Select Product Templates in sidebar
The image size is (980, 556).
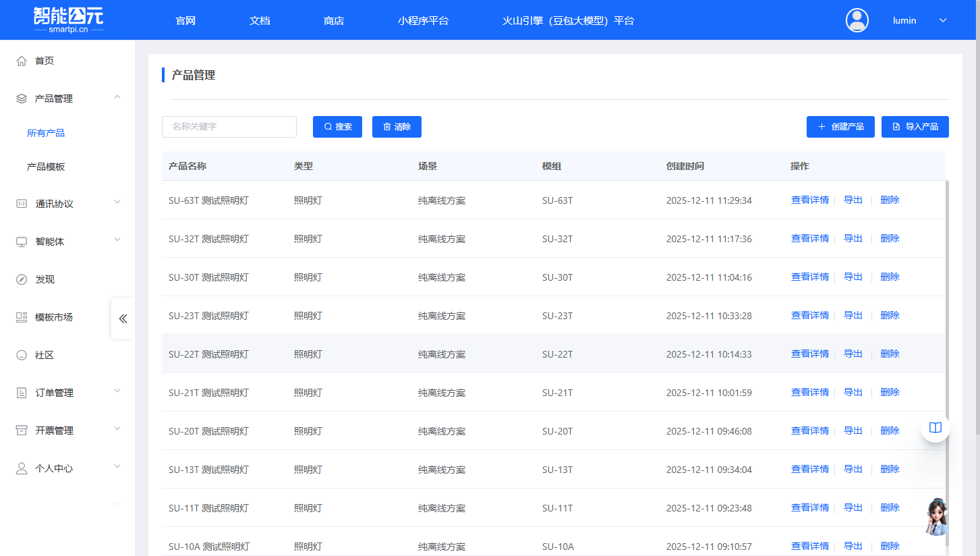[46, 167]
